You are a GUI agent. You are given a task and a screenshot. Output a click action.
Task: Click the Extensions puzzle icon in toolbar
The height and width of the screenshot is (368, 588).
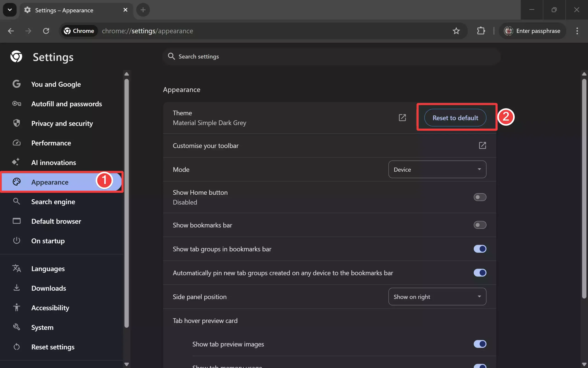pos(481,31)
